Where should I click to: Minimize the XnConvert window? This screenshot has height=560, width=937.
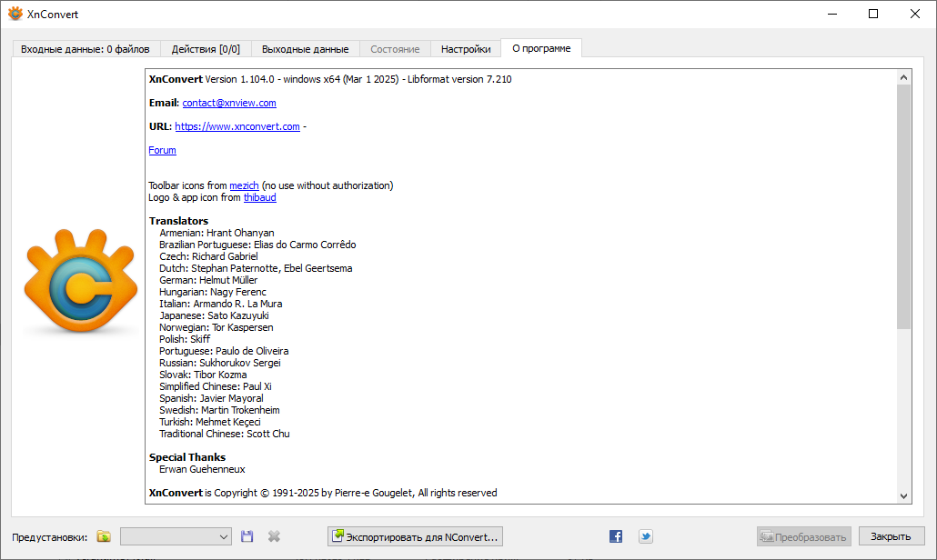coord(832,14)
